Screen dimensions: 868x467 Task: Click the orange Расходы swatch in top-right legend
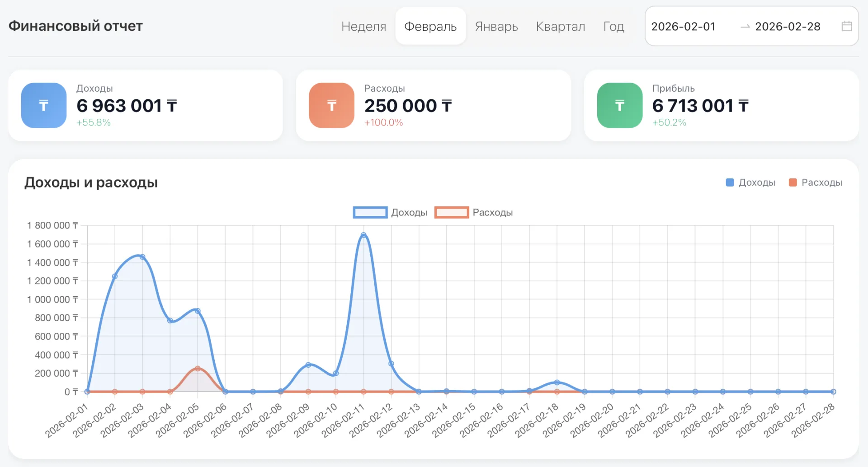(793, 182)
